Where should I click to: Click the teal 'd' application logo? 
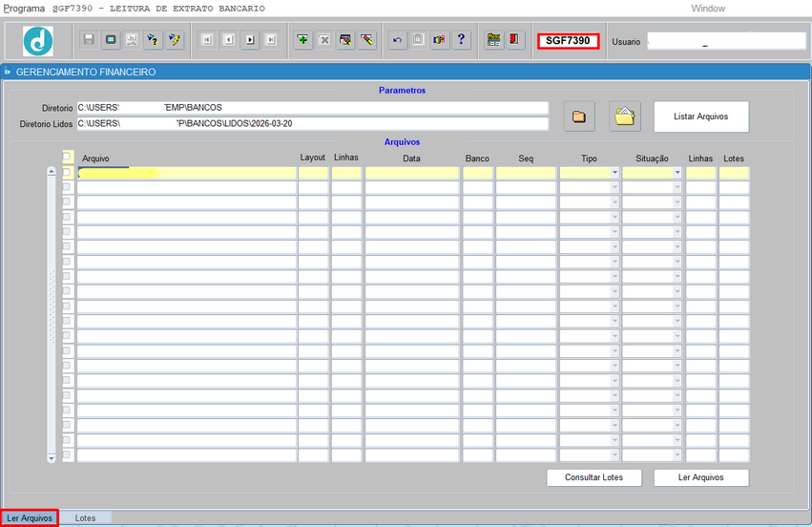tap(38, 41)
